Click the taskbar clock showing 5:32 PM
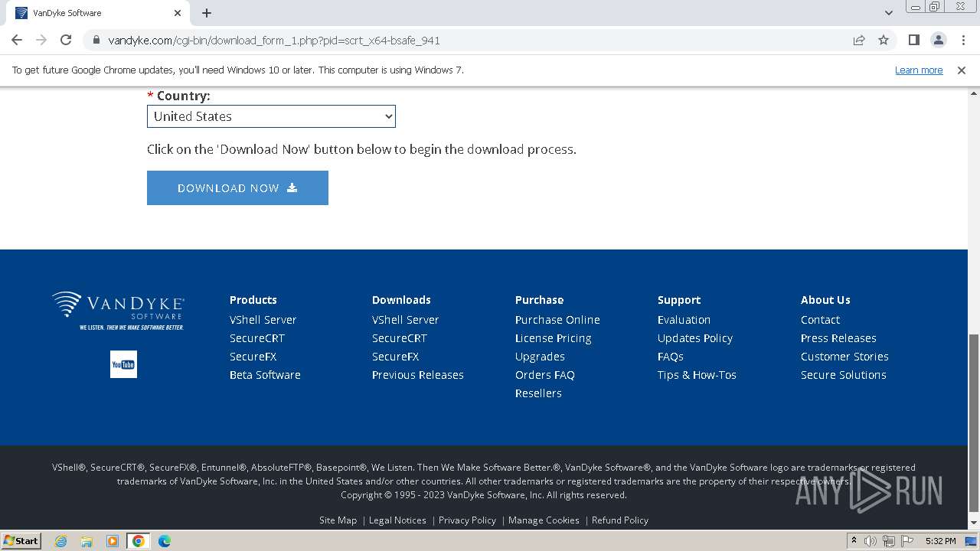The width and height of the screenshot is (980, 551). [x=940, y=541]
